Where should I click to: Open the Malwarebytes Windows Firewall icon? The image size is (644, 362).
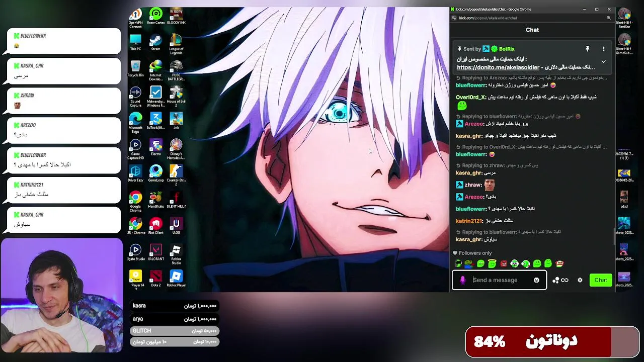pyautogui.click(x=156, y=97)
